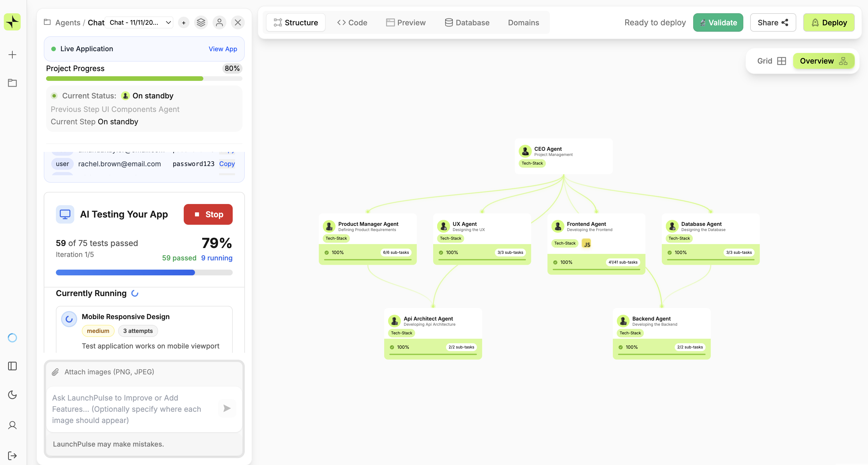868x465 pixels.
Task: Open the Domains tab
Action: pos(523,22)
